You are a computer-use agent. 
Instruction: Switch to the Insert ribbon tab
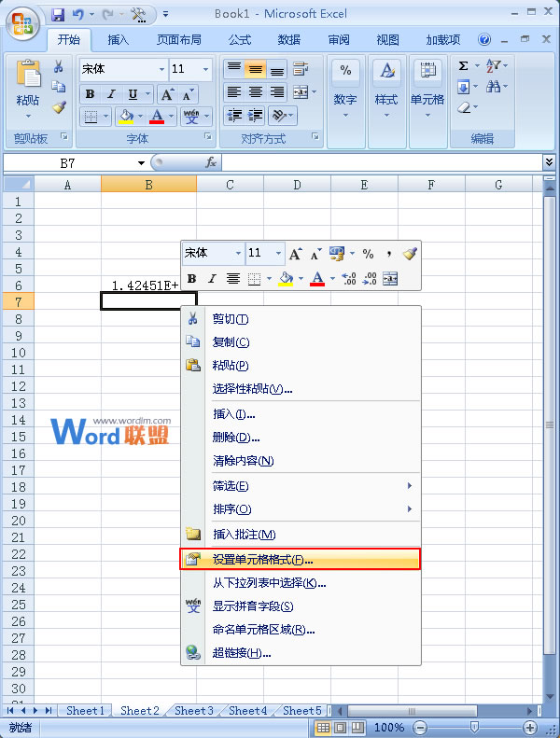click(118, 40)
